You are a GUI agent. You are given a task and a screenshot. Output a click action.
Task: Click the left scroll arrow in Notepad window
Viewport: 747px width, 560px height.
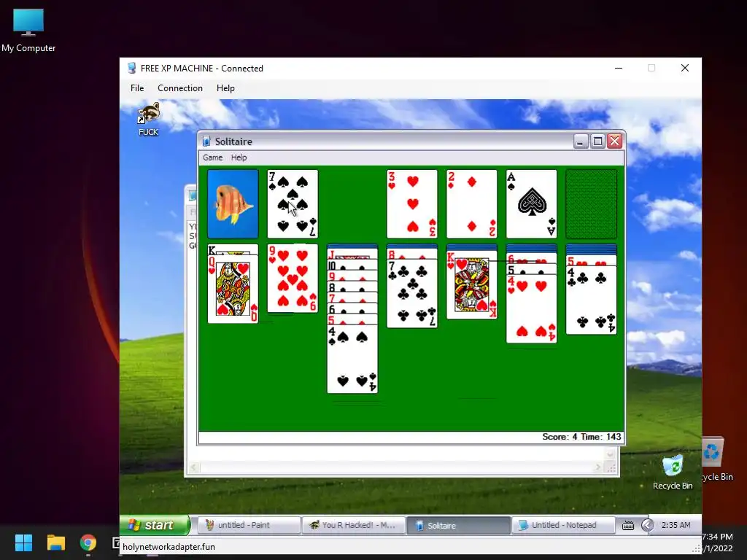pos(193,468)
